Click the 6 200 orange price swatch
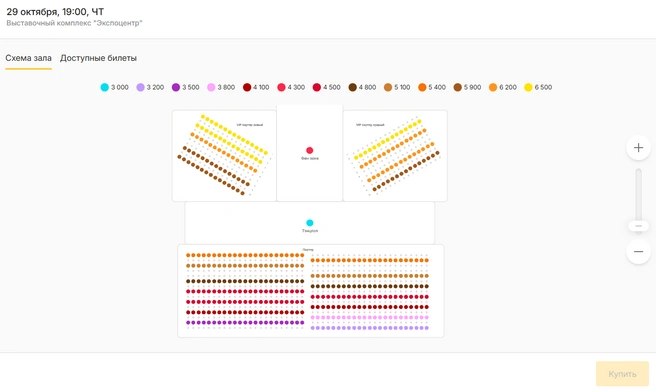The width and height of the screenshot is (656, 392). [x=493, y=87]
